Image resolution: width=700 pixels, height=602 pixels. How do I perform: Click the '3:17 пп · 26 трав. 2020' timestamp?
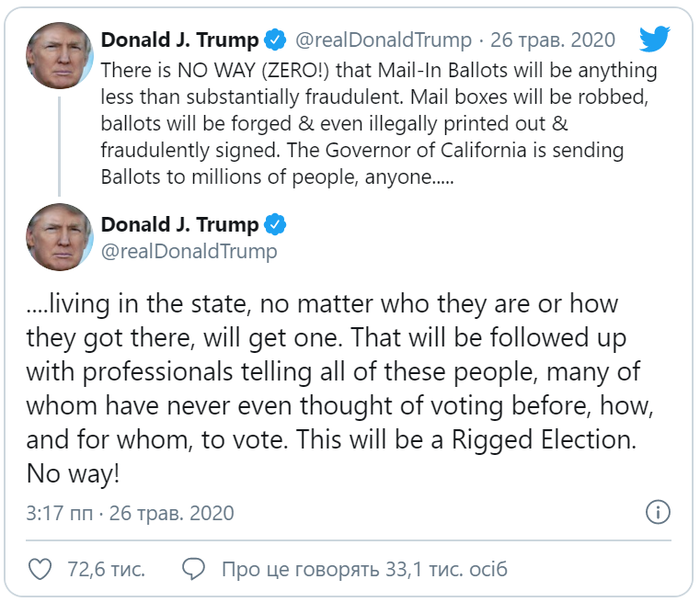click(130, 513)
